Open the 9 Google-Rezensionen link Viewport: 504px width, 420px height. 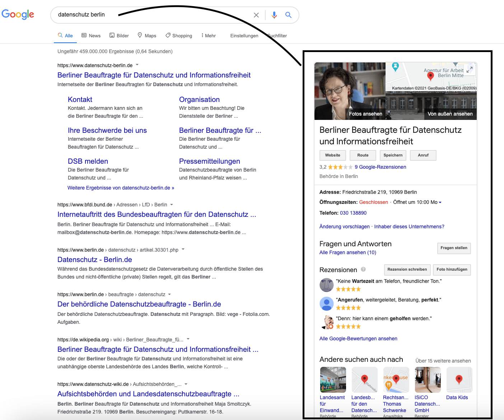pos(380,167)
